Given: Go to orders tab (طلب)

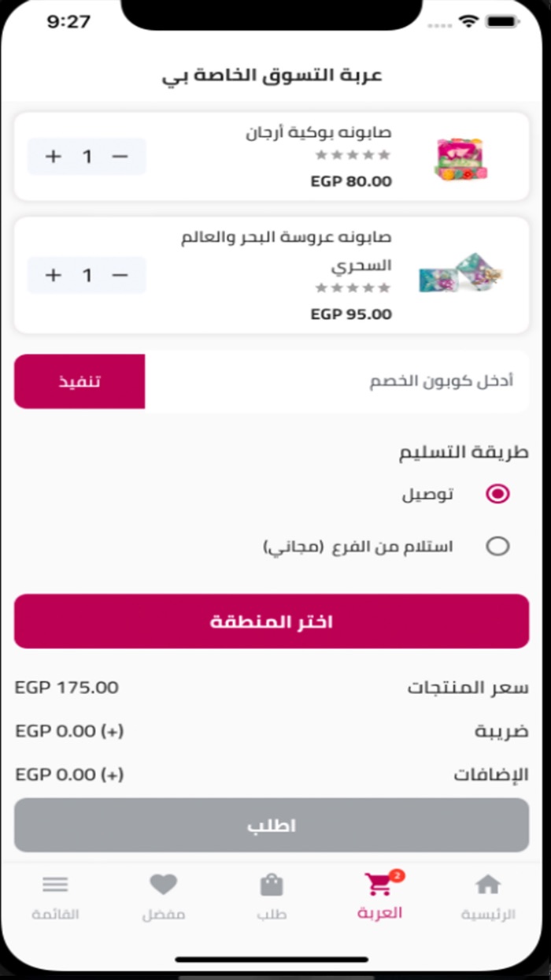Looking at the screenshot, I should coord(272,896).
